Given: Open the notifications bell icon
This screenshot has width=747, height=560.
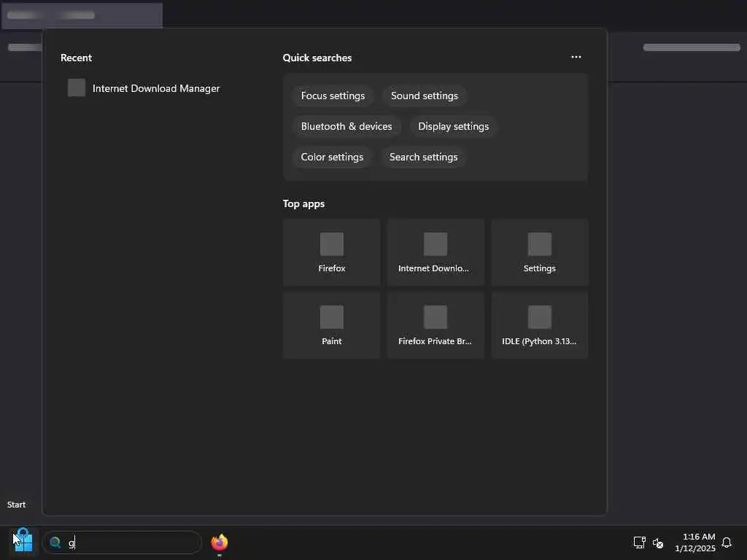Looking at the screenshot, I should 727,542.
